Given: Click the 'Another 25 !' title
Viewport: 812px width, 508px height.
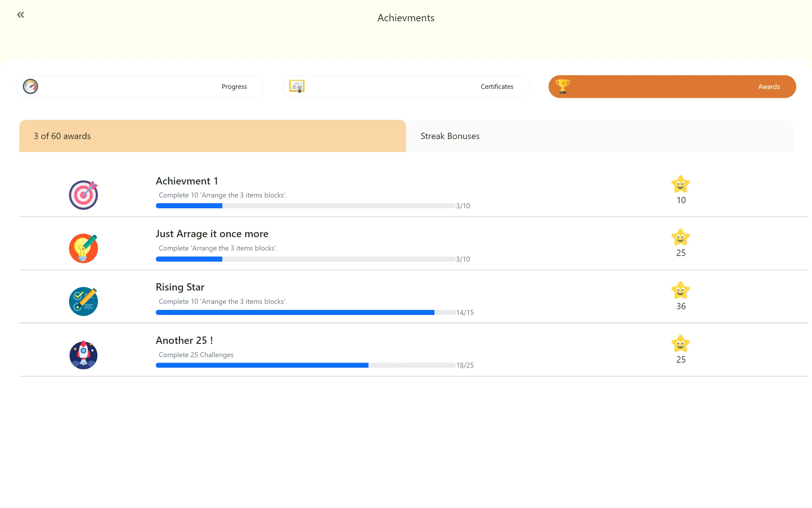Looking at the screenshot, I should click(x=184, y=340).
